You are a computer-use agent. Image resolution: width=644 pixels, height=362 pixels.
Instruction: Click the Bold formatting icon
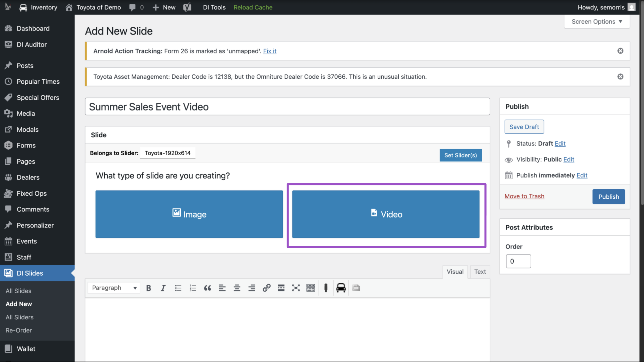point(148,288)
